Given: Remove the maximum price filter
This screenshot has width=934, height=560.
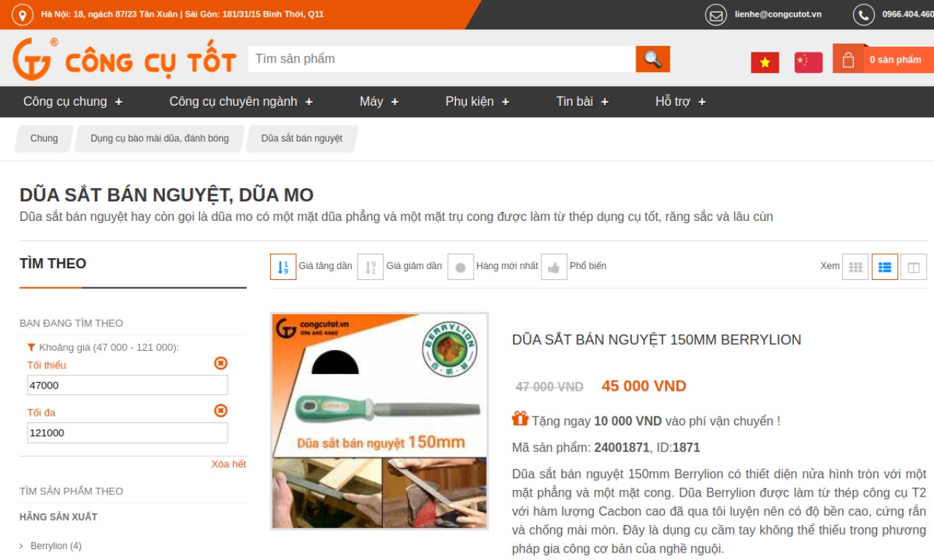Looking at the screenshot, I should (220, 411).
